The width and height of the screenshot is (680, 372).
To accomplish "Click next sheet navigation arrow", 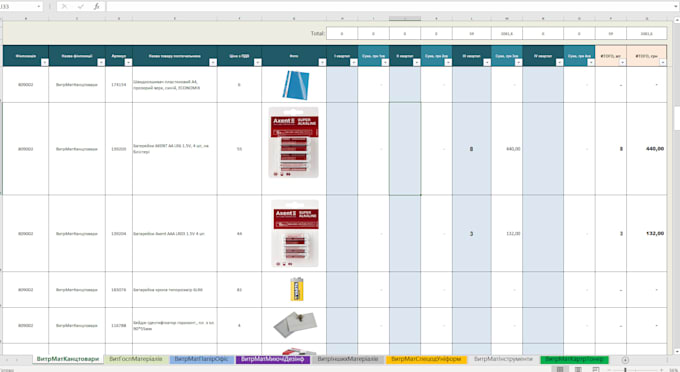I will pos(18,360).
